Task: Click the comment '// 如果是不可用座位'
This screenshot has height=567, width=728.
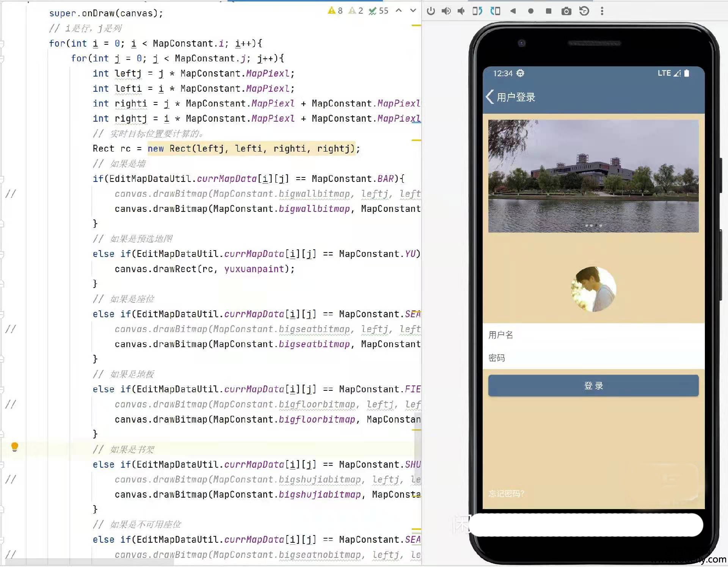Action: pos(137,525)
